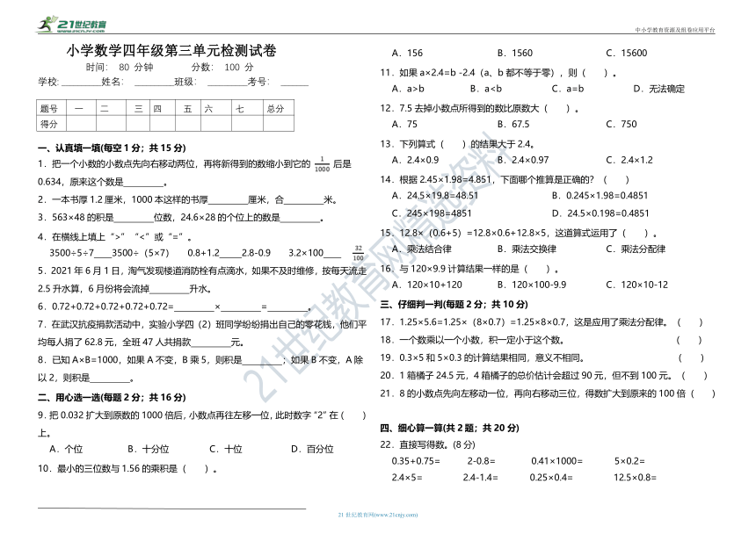Viewport: 756px width, 534px height.
Task: Choose option "B. 十分位" for question 9
Action: tap(148, 450)
